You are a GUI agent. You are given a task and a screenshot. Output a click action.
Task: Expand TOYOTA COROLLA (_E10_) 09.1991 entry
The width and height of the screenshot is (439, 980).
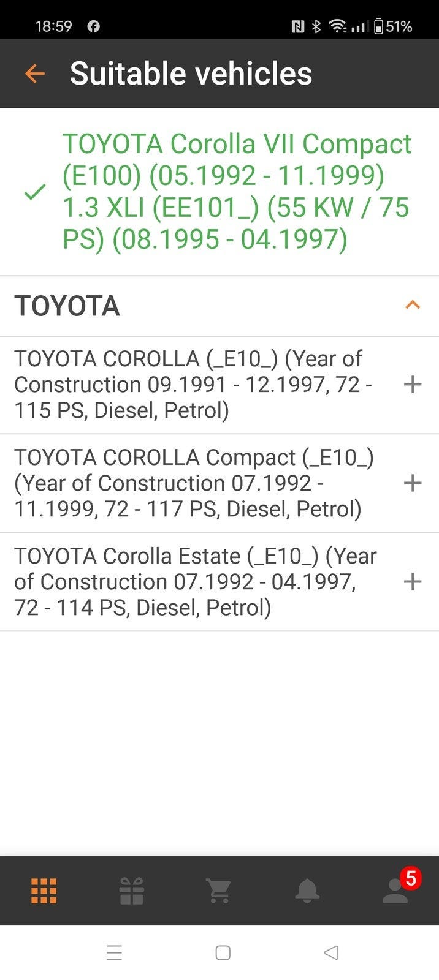[x=413, y=385]
